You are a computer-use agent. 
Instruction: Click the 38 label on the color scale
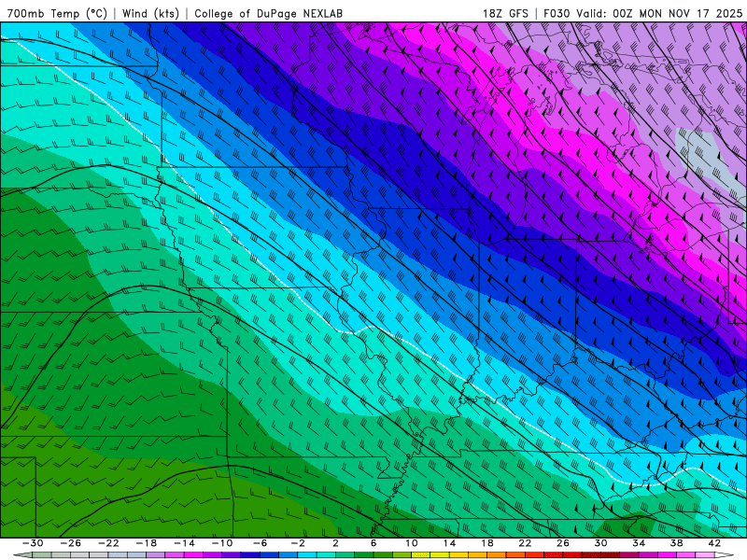(x=676, y=543)
